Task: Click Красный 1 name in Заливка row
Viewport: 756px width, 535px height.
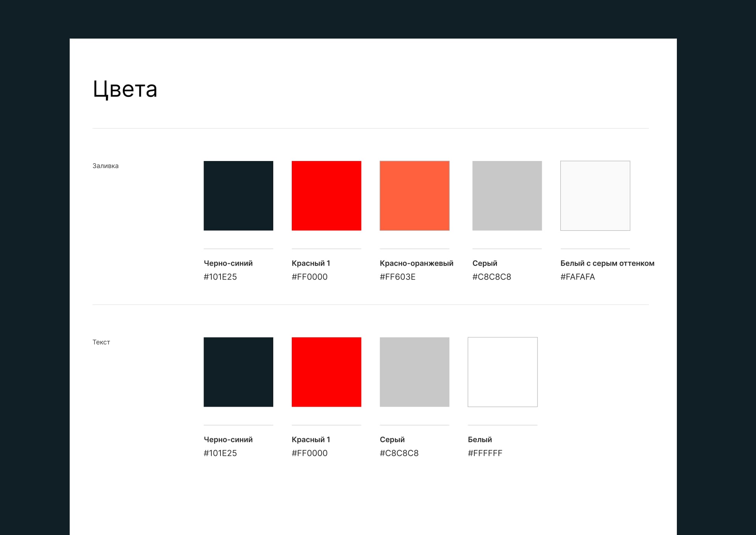Action: pos(311,263)
